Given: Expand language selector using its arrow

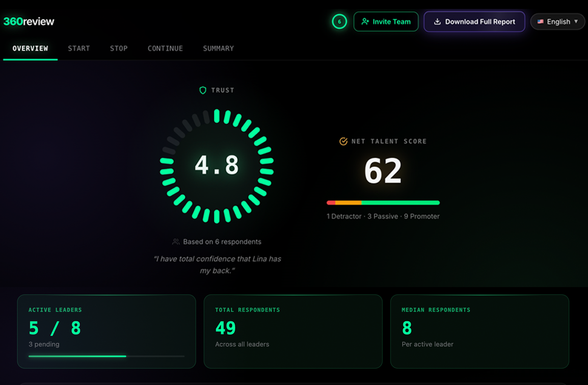Looking at the screenshot, I should (x=576, y=21).
